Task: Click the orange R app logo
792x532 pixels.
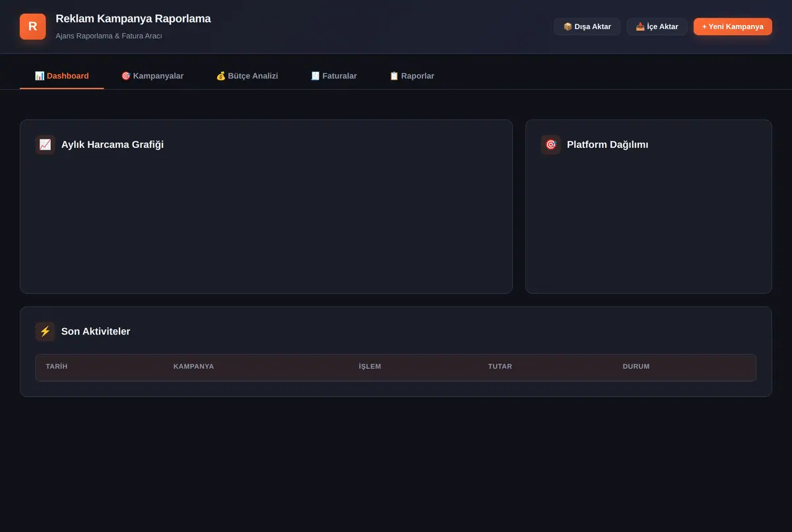Action: point(33,26)
